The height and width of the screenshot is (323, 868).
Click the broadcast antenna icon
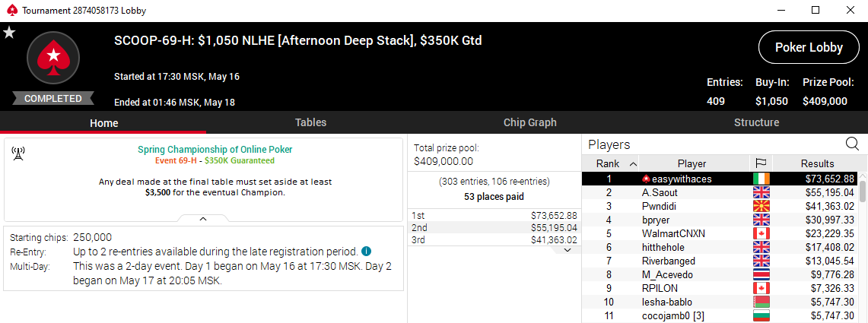click(17, 154)
